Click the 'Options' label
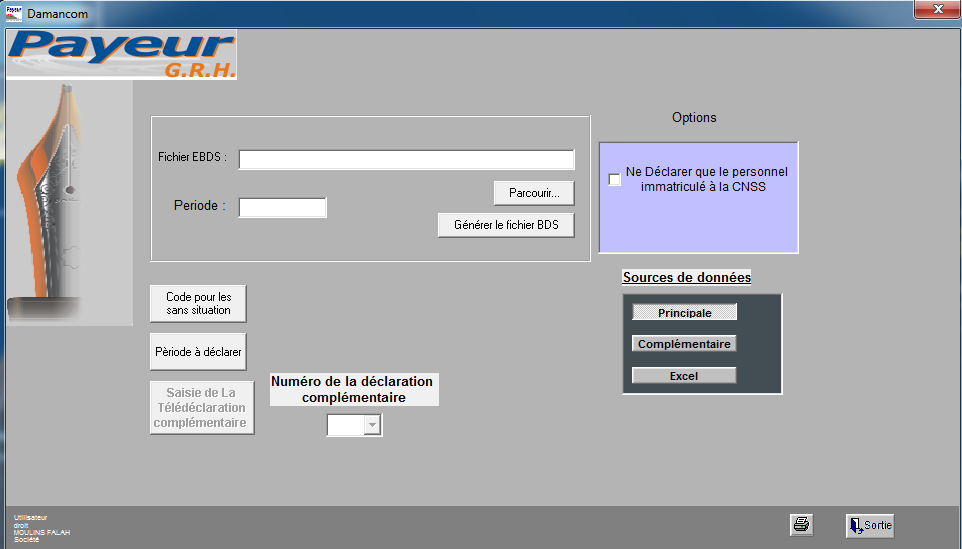The image size is (962, 549). 694,117
